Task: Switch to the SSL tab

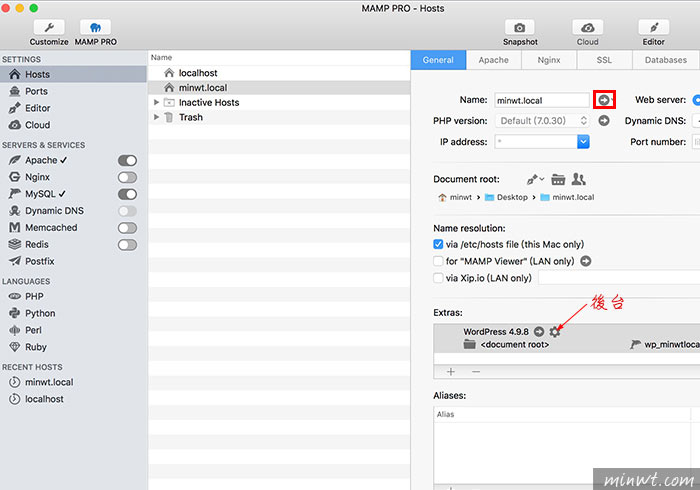Action: (x=604, y=60)
